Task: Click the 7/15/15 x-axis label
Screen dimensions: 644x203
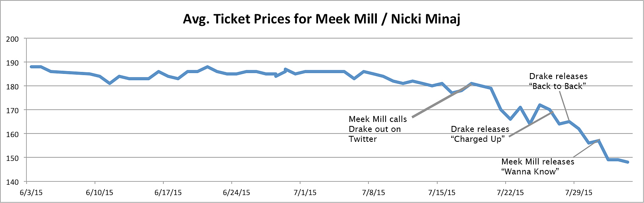Action: click(442, 193)
